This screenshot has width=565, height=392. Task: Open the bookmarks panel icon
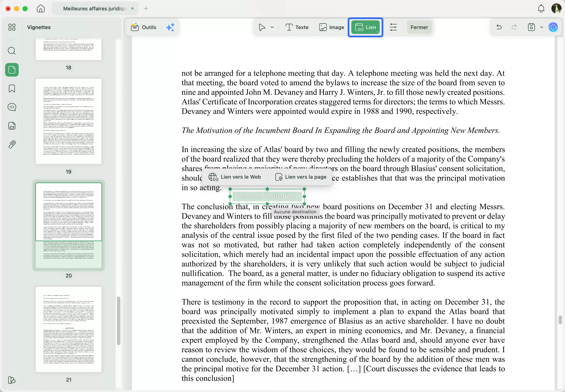[x=12, y=88]
